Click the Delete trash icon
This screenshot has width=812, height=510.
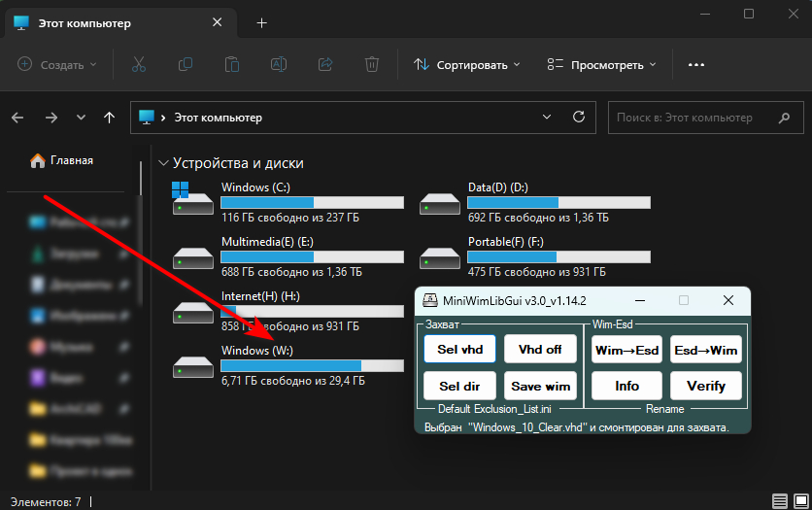(x=372, y=64)
